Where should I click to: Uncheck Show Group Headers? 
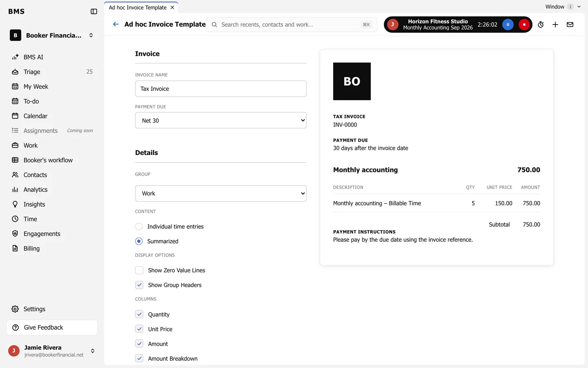tap(139, 285)
